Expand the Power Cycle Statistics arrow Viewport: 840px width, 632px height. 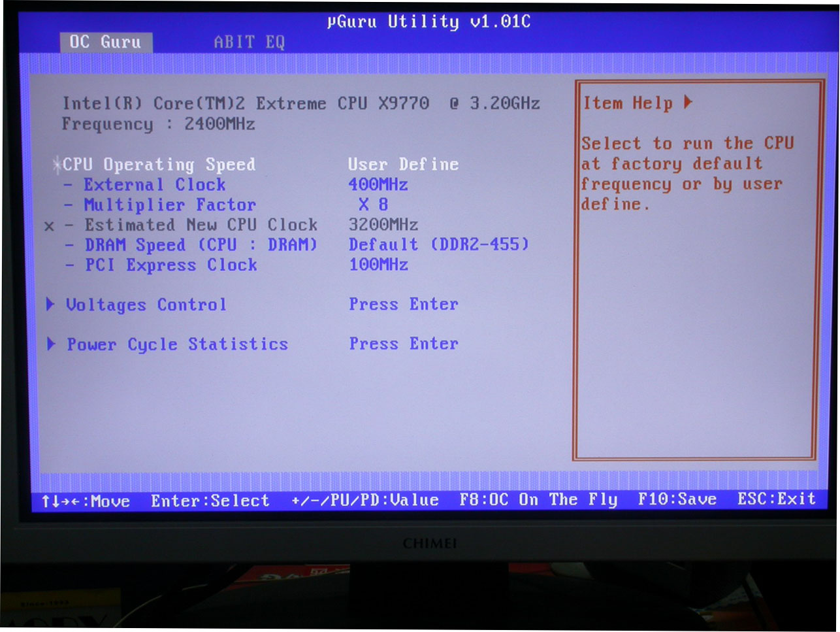pos(51,344)
